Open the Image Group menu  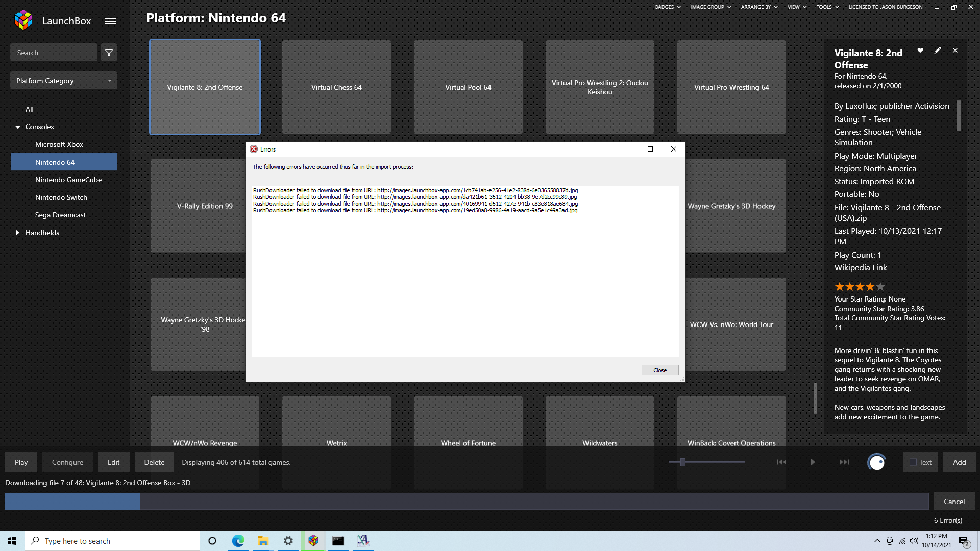coord(710,7)
